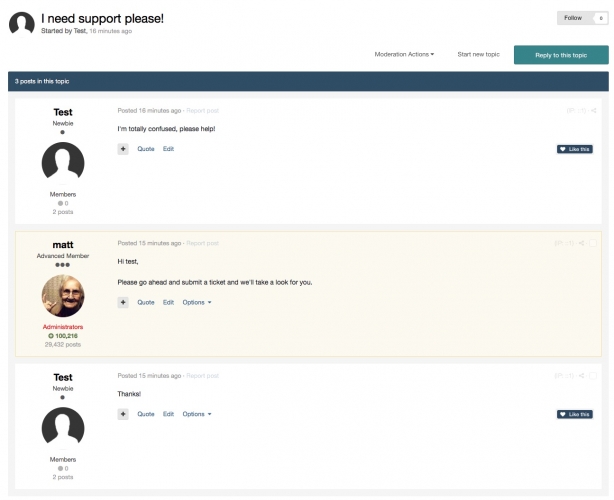Click the share icon on the first post
The width and height of the screenshot is (614, 500).
coord(594,110)
